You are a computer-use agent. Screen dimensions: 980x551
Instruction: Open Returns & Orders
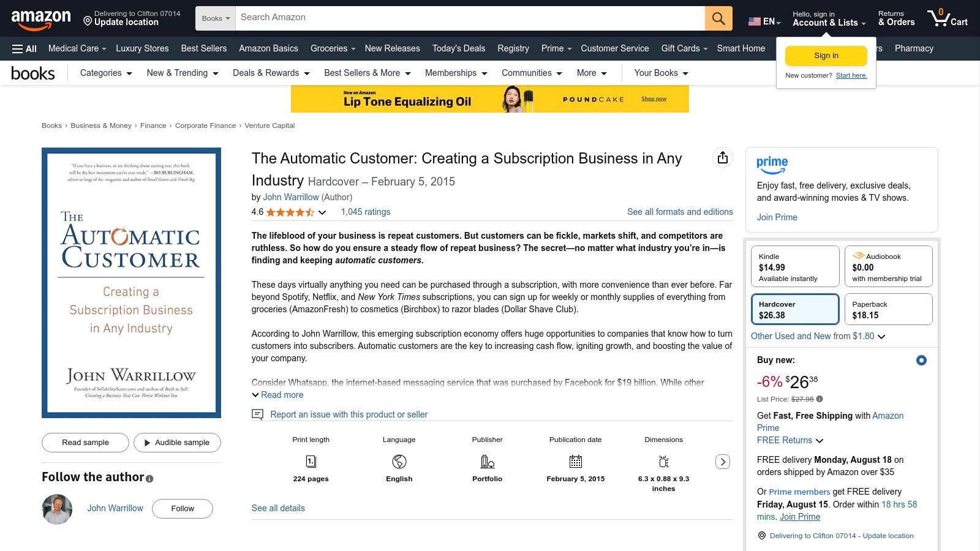(x=896, y=19)
